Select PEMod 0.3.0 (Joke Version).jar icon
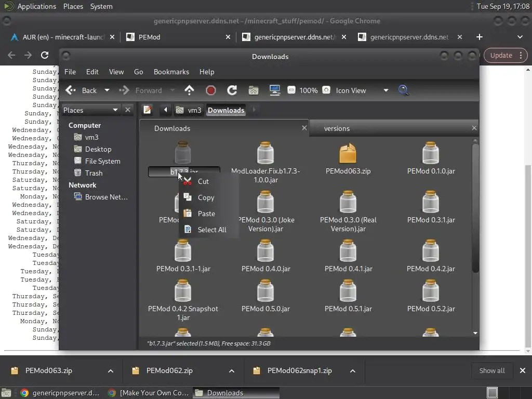 (x=265, y=202)
